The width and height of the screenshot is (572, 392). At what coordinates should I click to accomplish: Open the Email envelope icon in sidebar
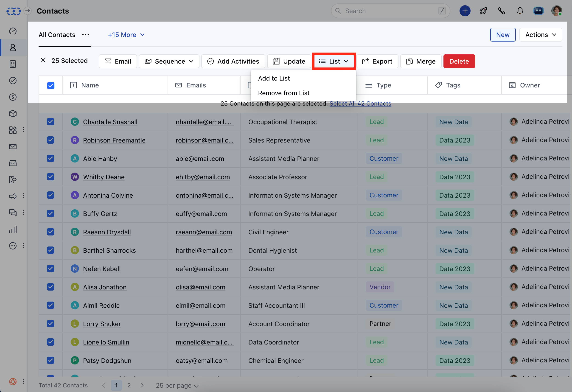(x=13, y=147)
